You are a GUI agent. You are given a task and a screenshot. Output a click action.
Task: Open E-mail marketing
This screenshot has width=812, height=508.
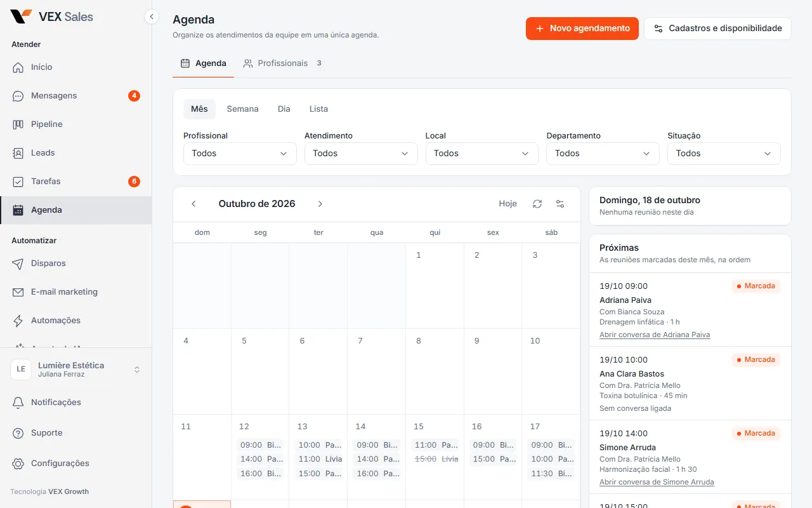tap(76, 292)
